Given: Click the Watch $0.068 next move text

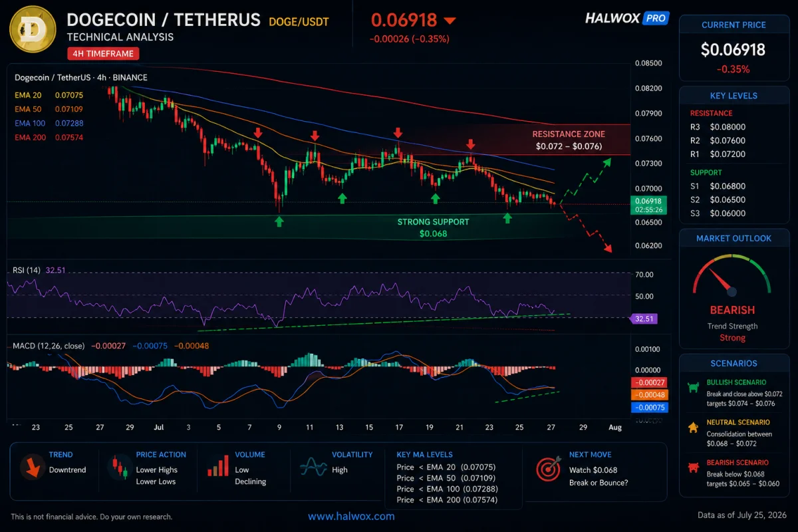Looking at the screenshot, I should pos(593,470).
